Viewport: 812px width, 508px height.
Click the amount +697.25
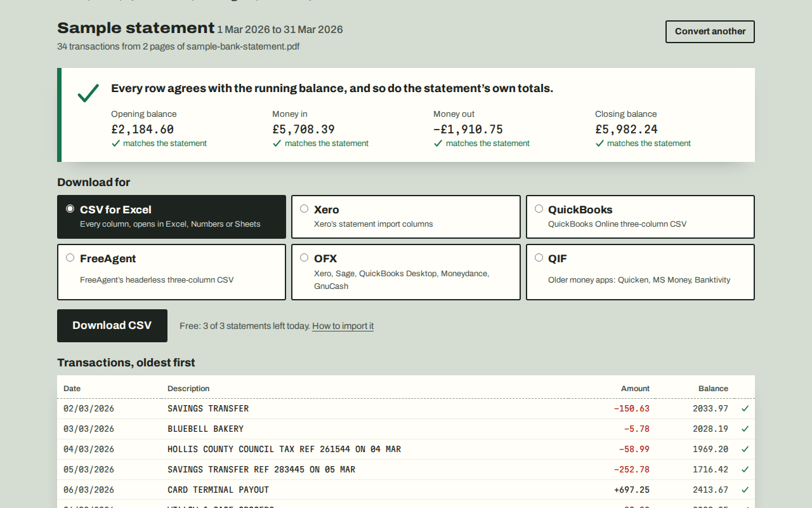pyautogui.click(x=632, y=490)
